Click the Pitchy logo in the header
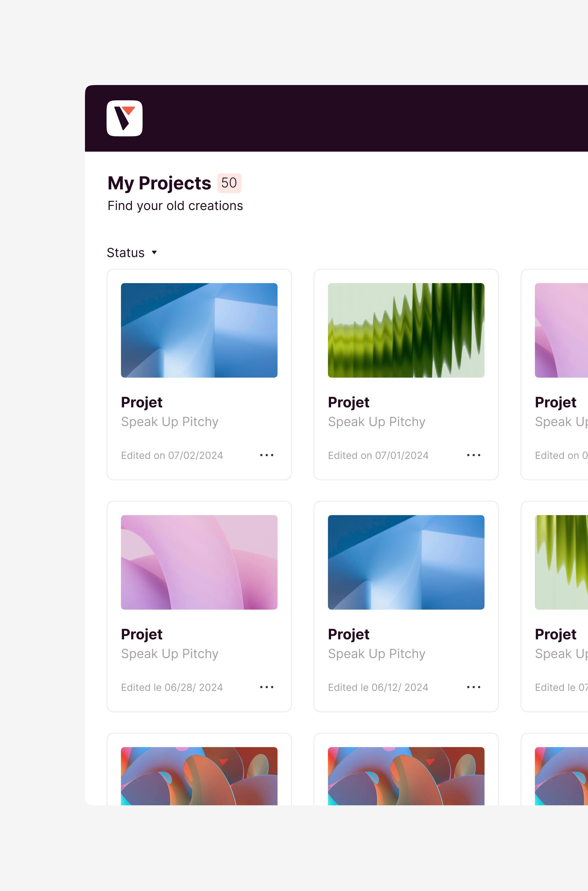The width and height of the screenshot is (588, 891). (x=124, y=118)
